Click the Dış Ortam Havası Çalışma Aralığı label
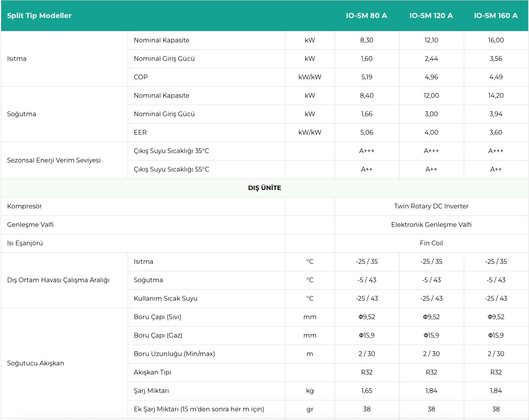 click(x=58, y=280)
